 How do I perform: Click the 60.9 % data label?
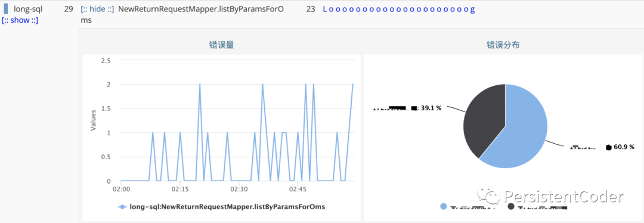pos(624,147)
